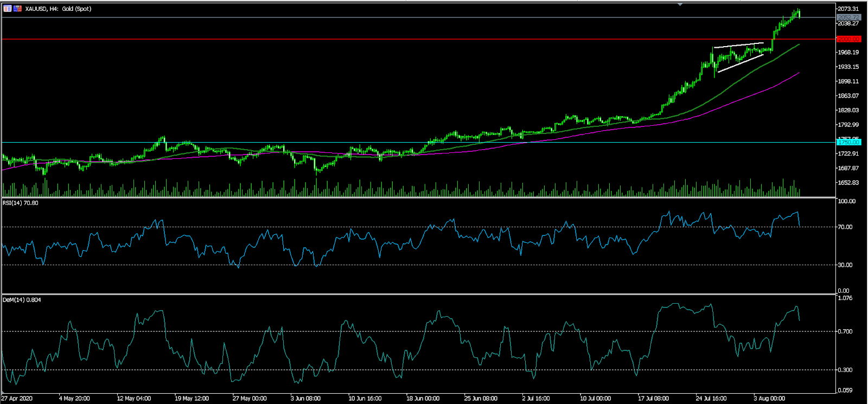Click the latest candlestick at the chart top
Viewport: 868px width, 404px height.
coord(799,14)
